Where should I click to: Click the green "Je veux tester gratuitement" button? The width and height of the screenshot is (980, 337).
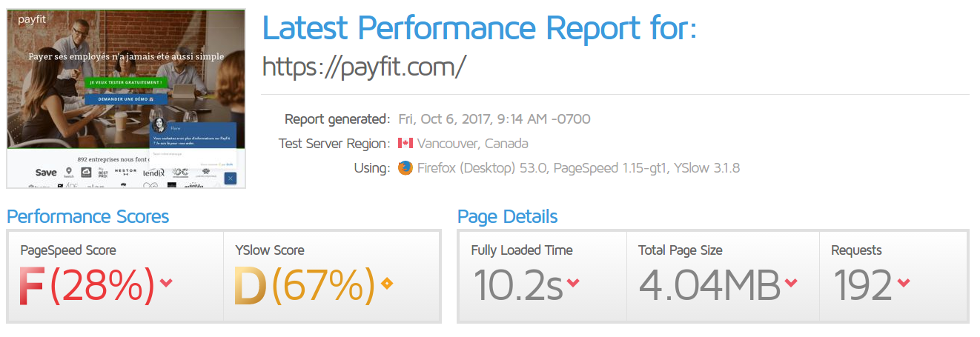(125, 82)
